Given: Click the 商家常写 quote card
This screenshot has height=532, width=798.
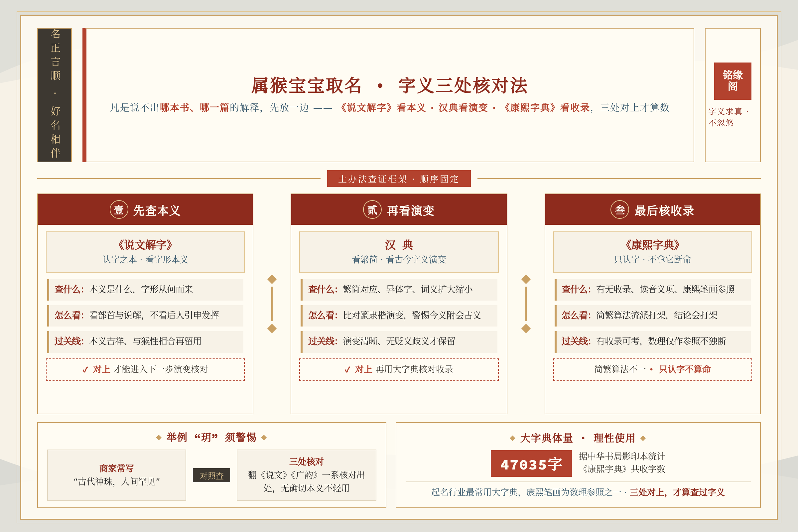Looking at the screenshot, I should 116,475.
